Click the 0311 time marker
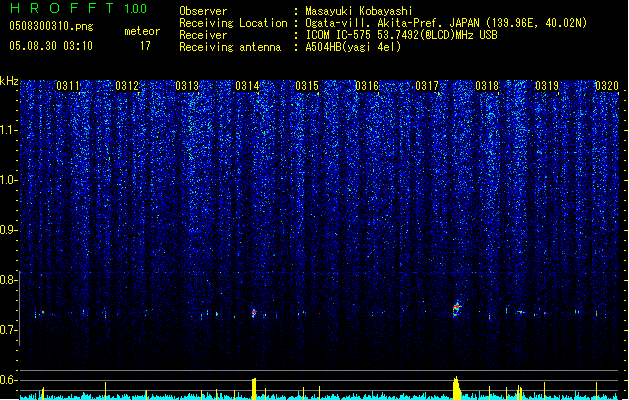This screenshot has width=629, height=400. coord(68,86)
